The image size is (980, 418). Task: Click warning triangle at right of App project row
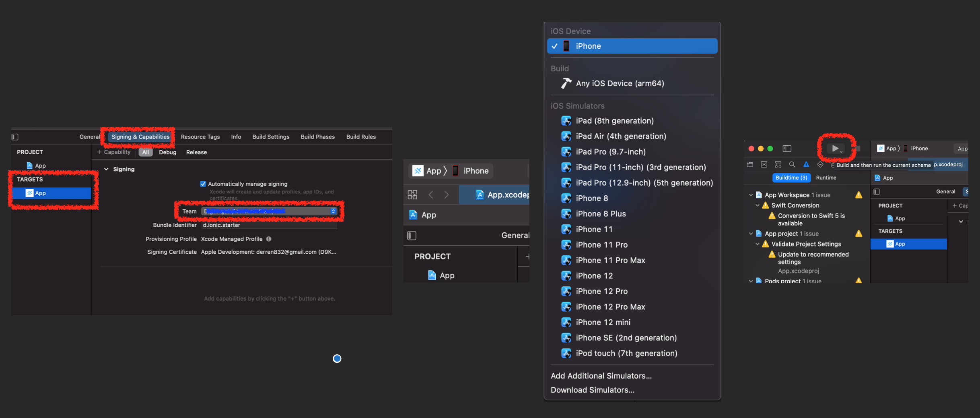pos(859,234)
